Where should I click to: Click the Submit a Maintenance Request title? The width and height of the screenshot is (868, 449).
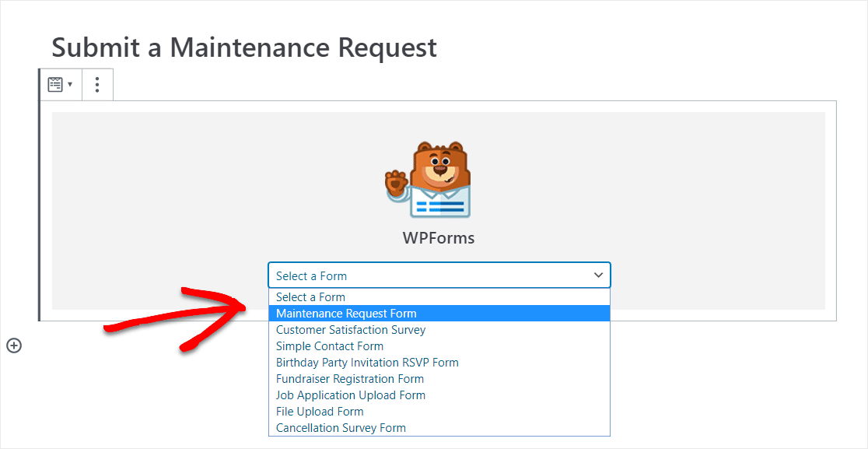pyautogui.click(x=244, y=47)
